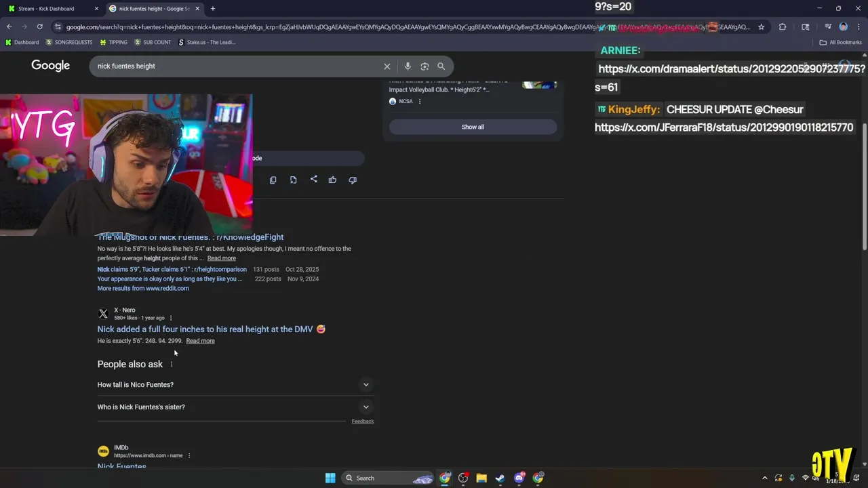Click 'Show all' sources button
868x488 pixels.
tap(473, 127)
